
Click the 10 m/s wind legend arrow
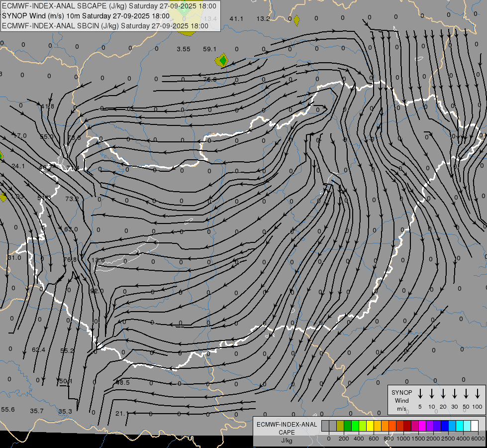click(x=432, y=394)
